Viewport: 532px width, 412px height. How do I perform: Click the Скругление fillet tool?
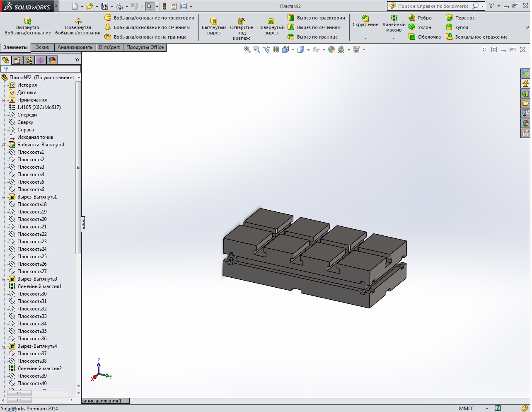[365, 22]
